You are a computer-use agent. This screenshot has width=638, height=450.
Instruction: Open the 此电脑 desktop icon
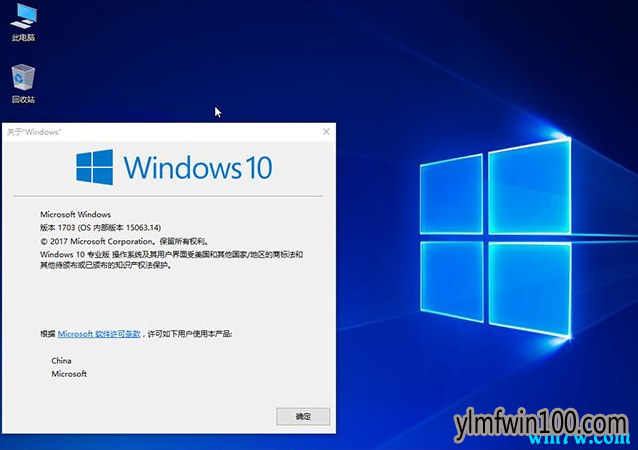[x=23, y=22]
